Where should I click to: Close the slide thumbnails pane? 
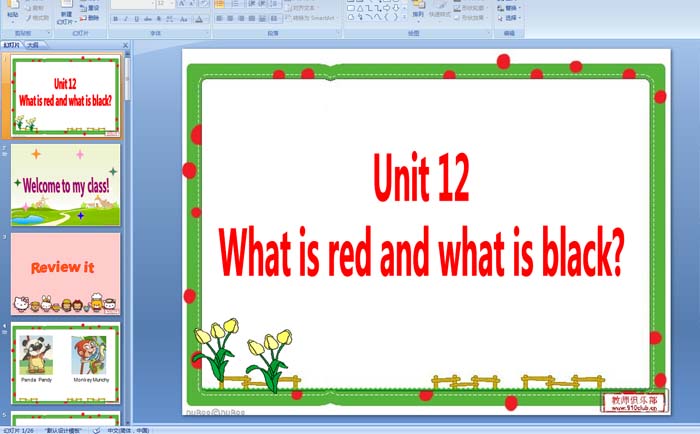click(125, 45)
